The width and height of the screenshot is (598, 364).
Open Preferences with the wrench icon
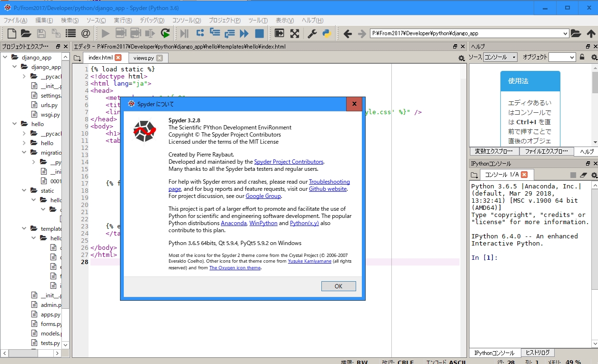(x=312, y=33)
